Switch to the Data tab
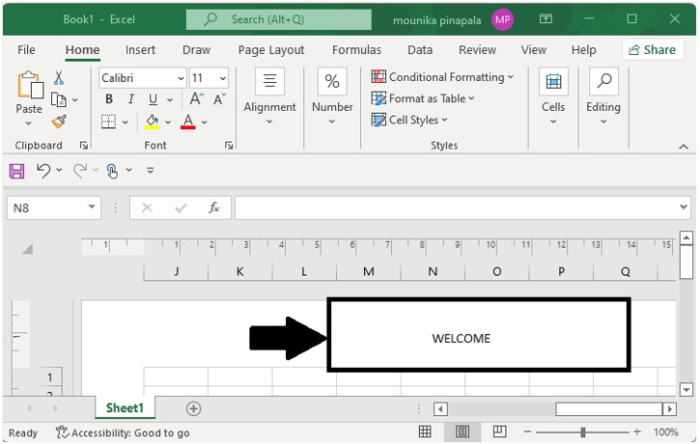This screenshot has height=444, width=700. pyautogui.click(x=420, y=50)
